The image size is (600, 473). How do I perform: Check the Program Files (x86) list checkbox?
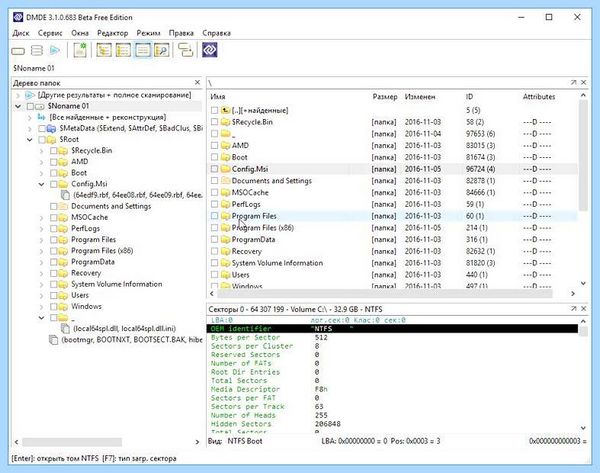[x=214, y=228]
